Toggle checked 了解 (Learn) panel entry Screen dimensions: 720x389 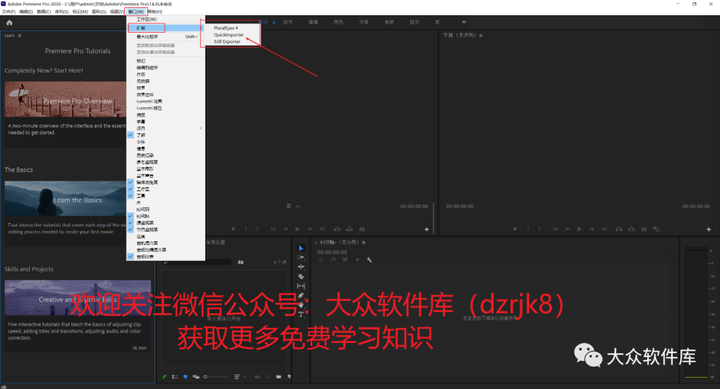click(166, 135)
